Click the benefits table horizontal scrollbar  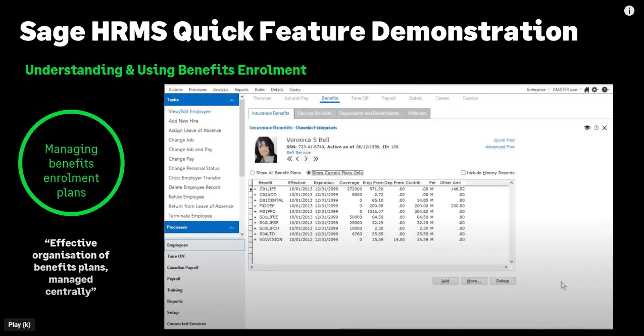(379, 267)
